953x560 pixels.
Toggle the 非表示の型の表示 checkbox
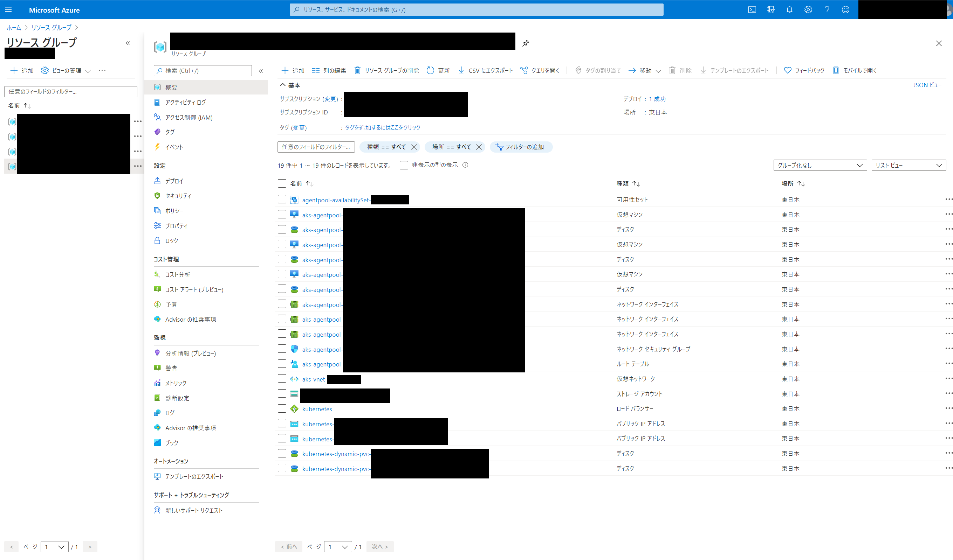coord(404,165)
